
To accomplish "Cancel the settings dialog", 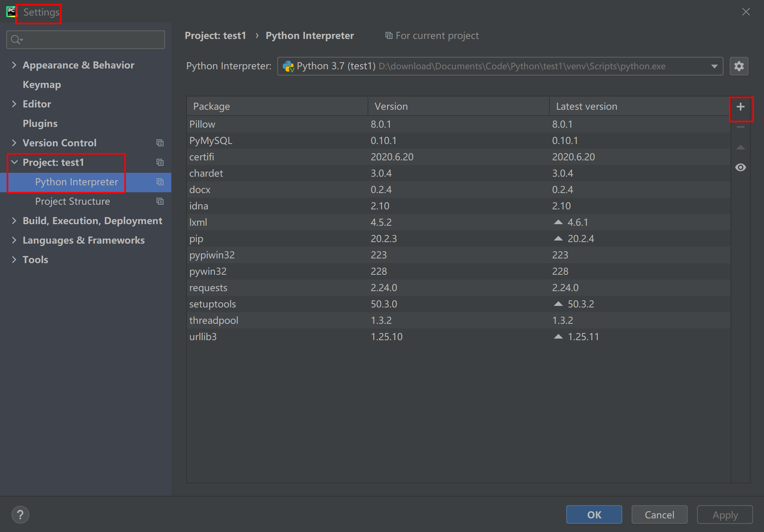I will [x=659, y=514].
